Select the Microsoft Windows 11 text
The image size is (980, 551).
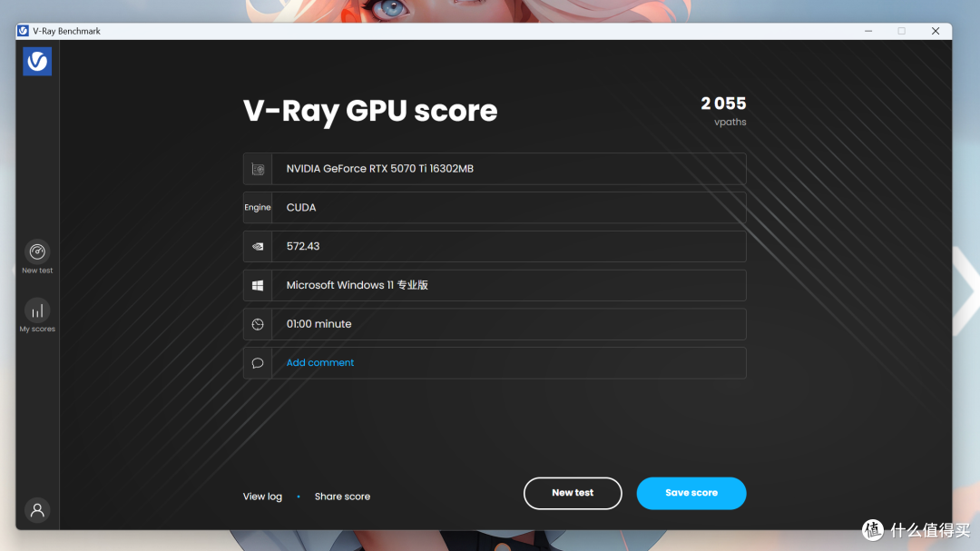pyautogui.click(x=357, y=285)
